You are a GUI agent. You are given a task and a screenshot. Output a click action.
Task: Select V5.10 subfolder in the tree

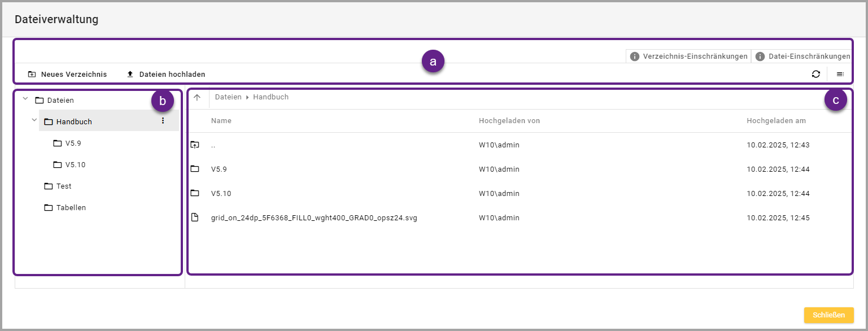pyautogui.click(x=75, y=165)
